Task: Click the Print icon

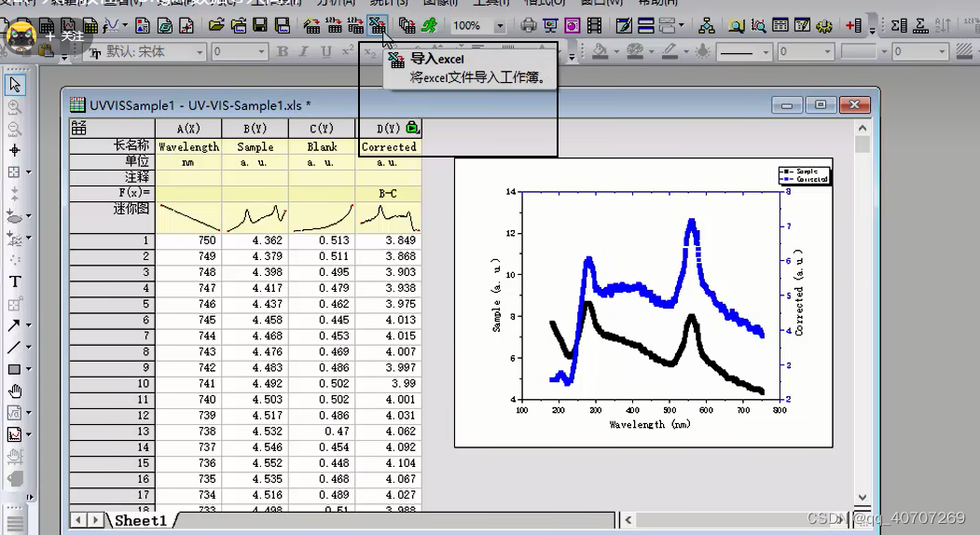Action: coord(528,25)
